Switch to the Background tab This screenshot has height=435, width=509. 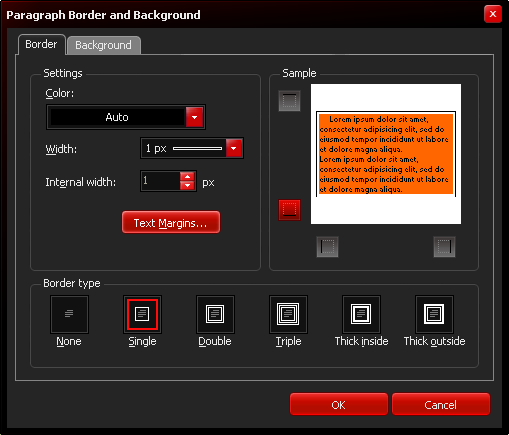click(x=104, y=45)
